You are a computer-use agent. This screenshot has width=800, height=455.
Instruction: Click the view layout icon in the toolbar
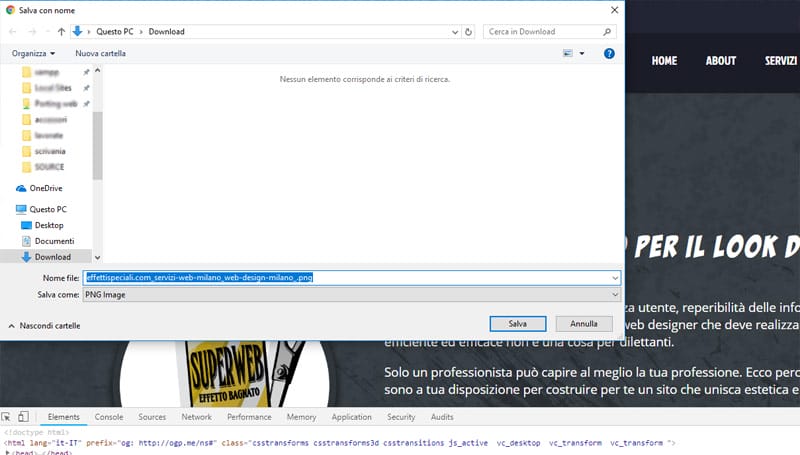point(567,53)
